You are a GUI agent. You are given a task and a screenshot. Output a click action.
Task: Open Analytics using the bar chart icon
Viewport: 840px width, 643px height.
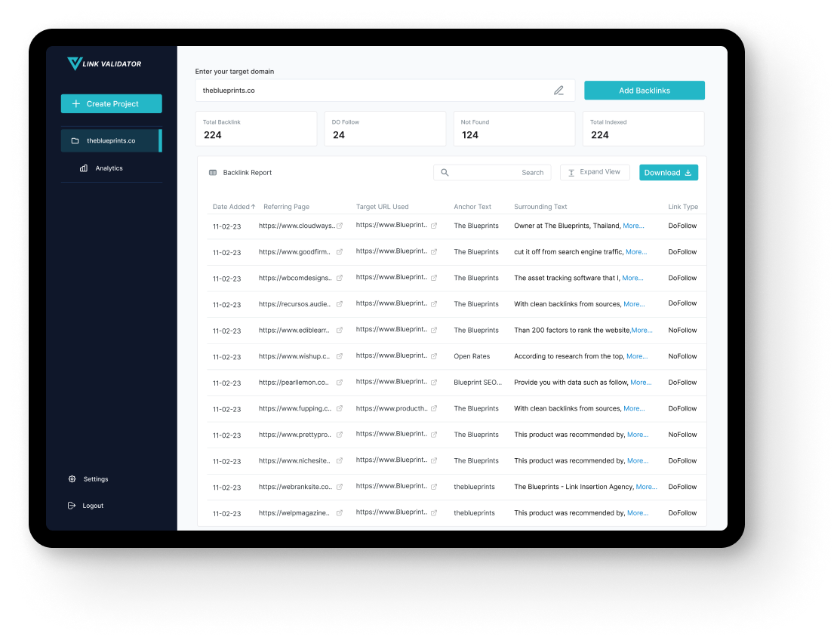[x=83, y=168]
